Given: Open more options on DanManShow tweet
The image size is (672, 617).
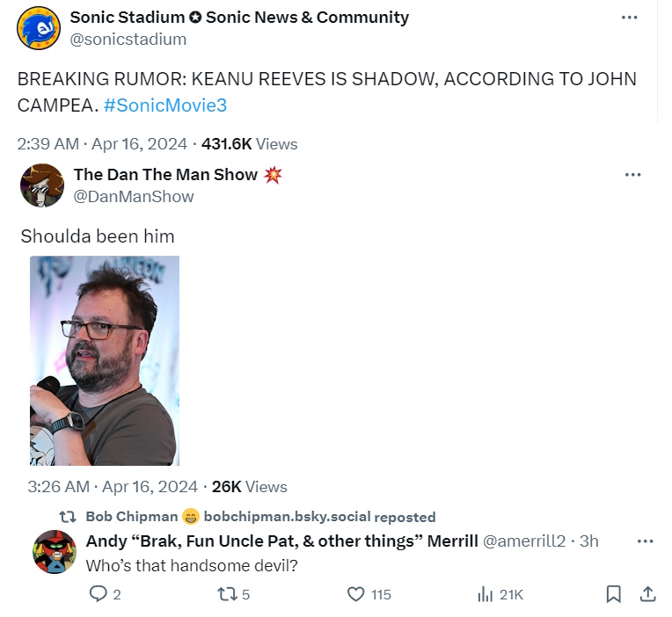Looking at the screenshot, I should click(x=632, y=175).
